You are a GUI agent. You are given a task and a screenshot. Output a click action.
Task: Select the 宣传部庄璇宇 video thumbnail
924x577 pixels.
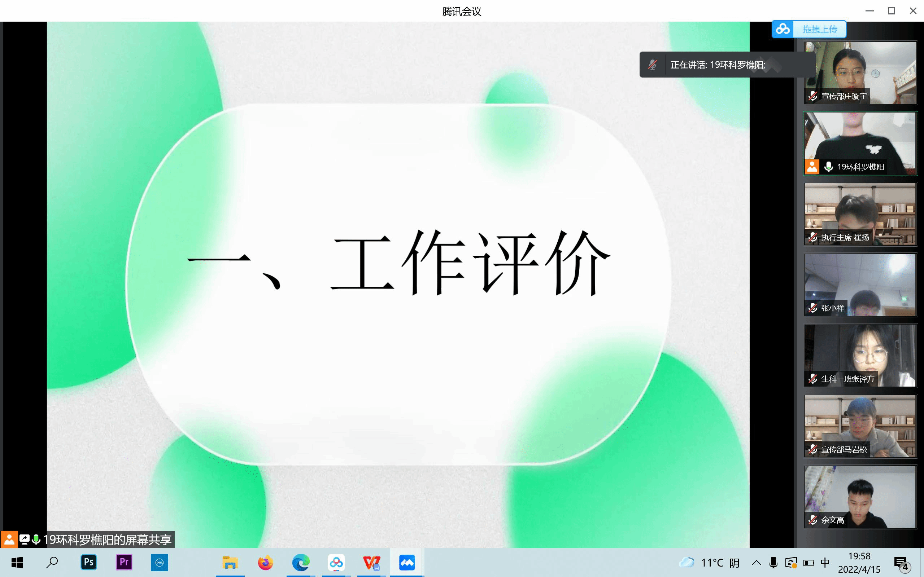point(860,72)
